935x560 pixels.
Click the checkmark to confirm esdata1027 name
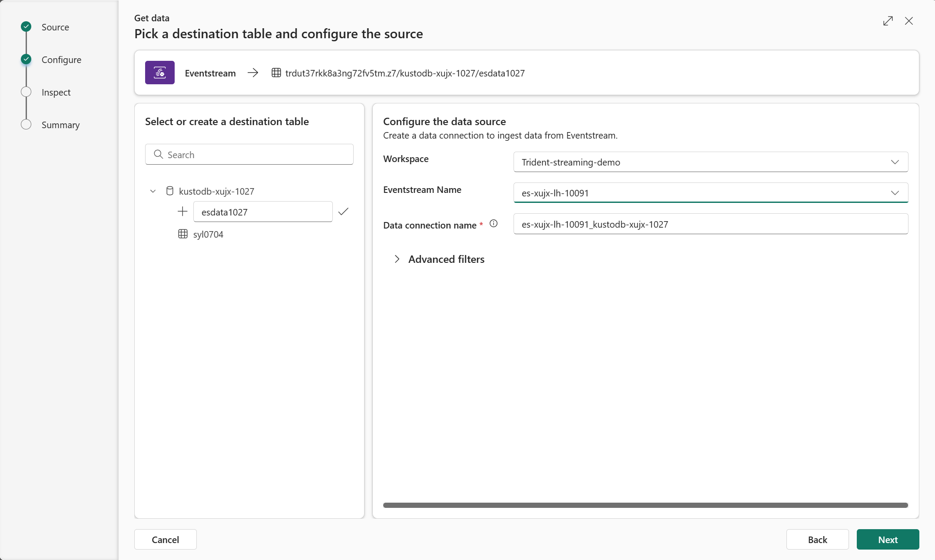(x=343, y=212)
